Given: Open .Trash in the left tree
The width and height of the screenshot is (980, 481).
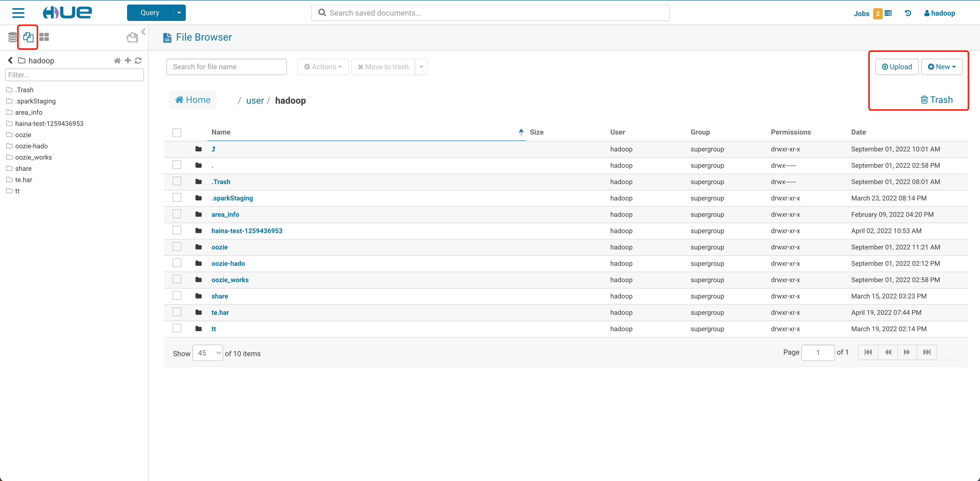Looking at the screenshot, I should click(24, 90).
